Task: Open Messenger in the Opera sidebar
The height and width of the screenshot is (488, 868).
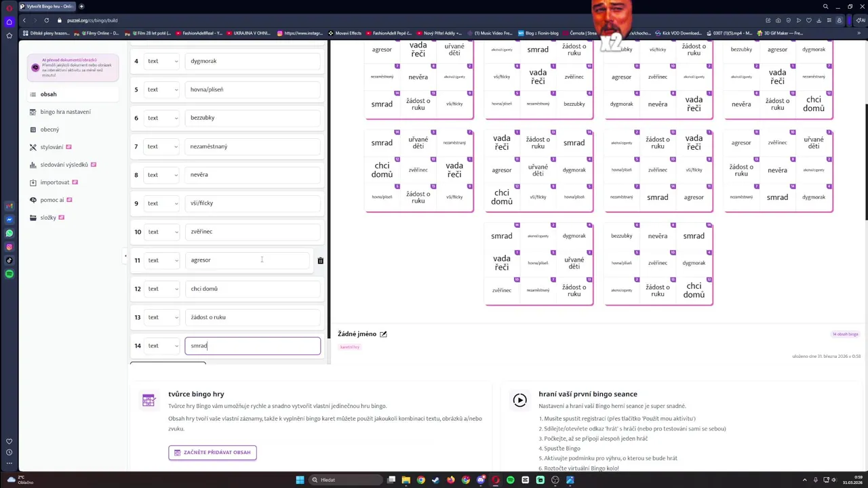Action: coord(9,220)
